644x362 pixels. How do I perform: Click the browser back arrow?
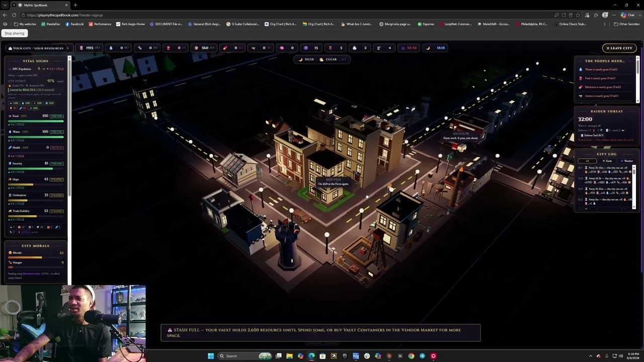[x=5, y=15]
